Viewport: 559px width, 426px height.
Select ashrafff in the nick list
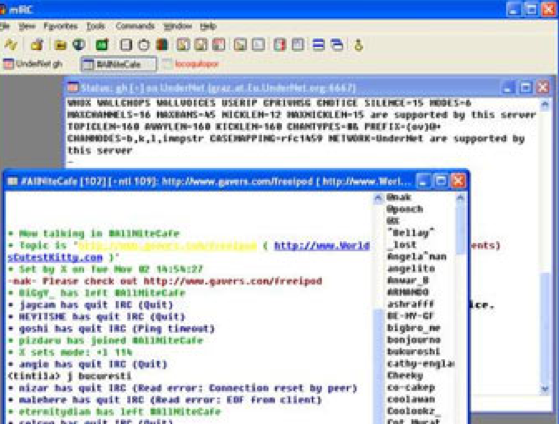pyautogui.click(x=411, y=304)
